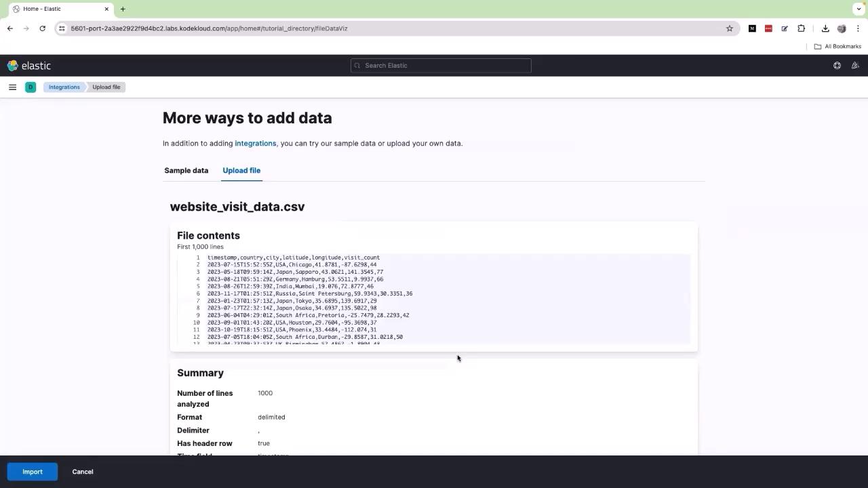Click the Elastic logo in the header

[29, 66]
